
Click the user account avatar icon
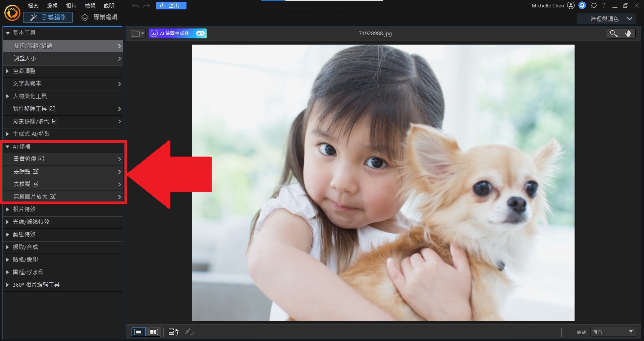tap(571, 5)
